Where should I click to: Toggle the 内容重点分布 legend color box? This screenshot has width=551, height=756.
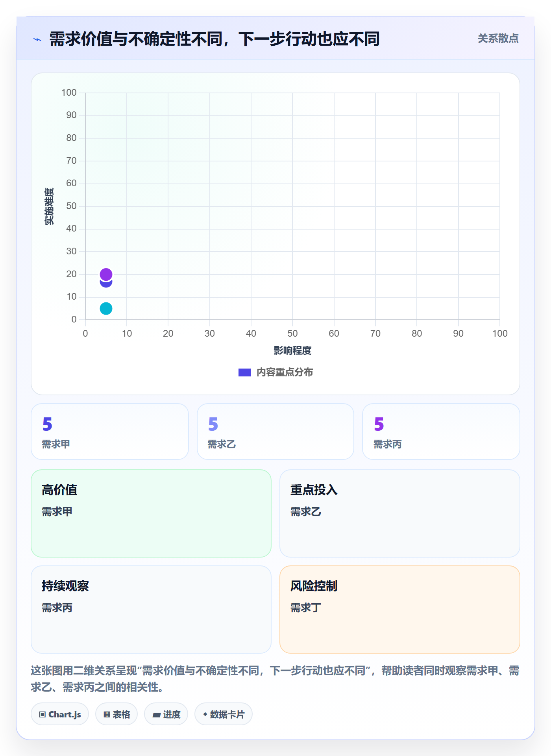[x=245, y=372]
